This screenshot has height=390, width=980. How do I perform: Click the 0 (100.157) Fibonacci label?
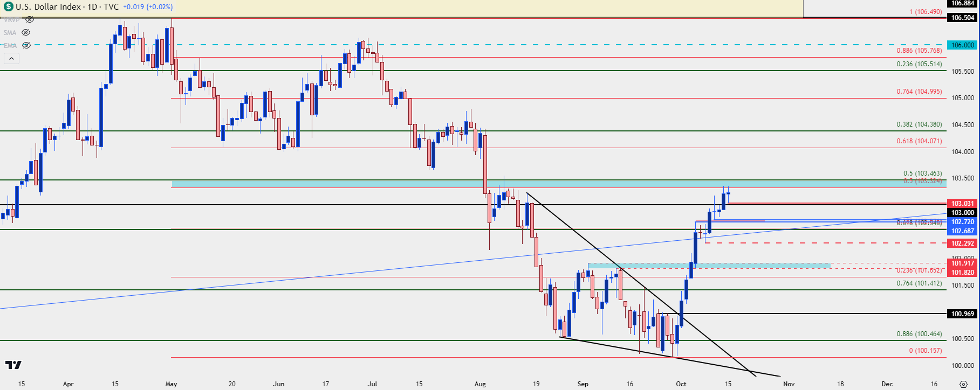pos(925,350)
